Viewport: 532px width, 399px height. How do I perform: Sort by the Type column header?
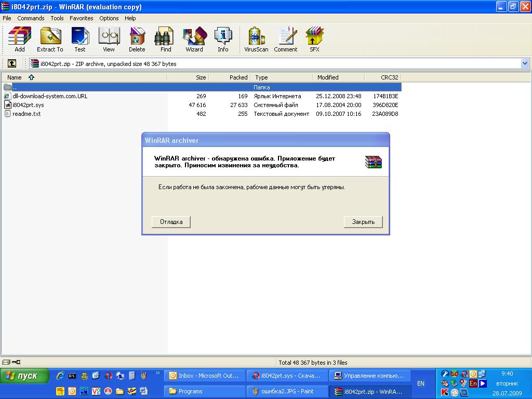coord(281,77)
